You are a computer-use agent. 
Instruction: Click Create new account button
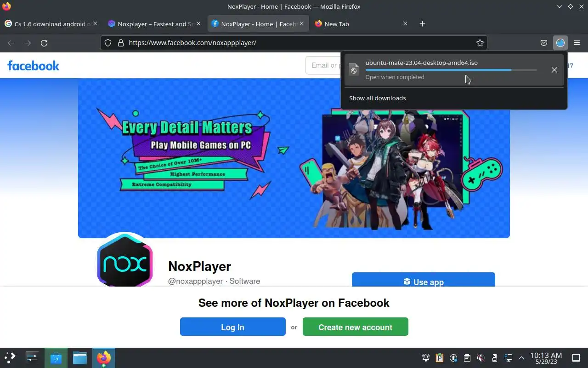(x=356, y=327)
